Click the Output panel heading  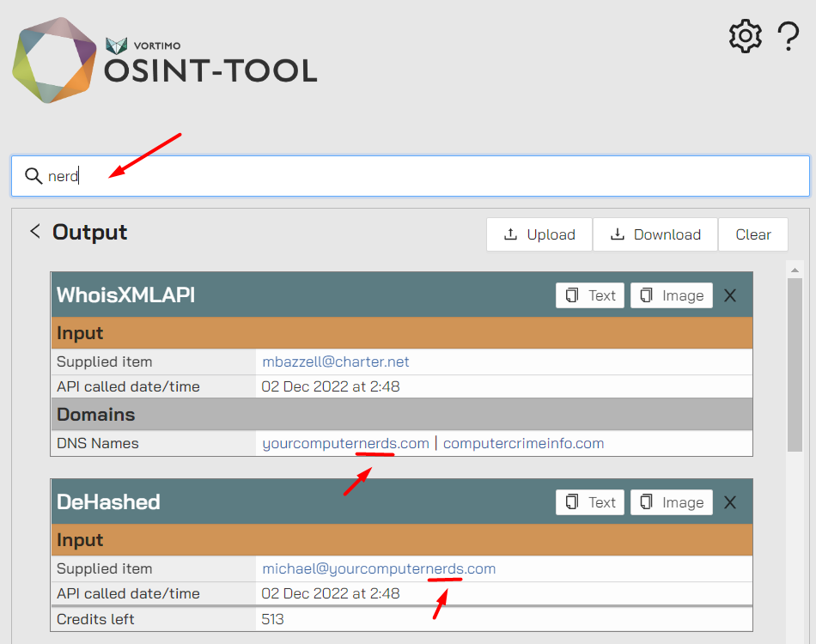(x=89, y=232)
